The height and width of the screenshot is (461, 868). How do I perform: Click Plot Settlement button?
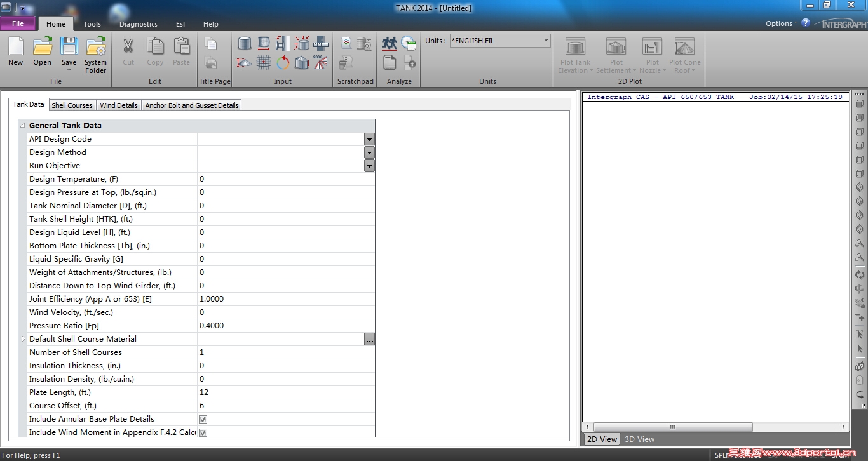click(x=616, y=56)
